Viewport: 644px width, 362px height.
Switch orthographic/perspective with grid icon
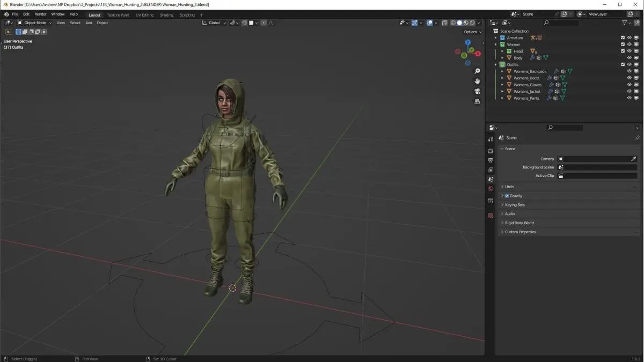[x=477, y=101]
